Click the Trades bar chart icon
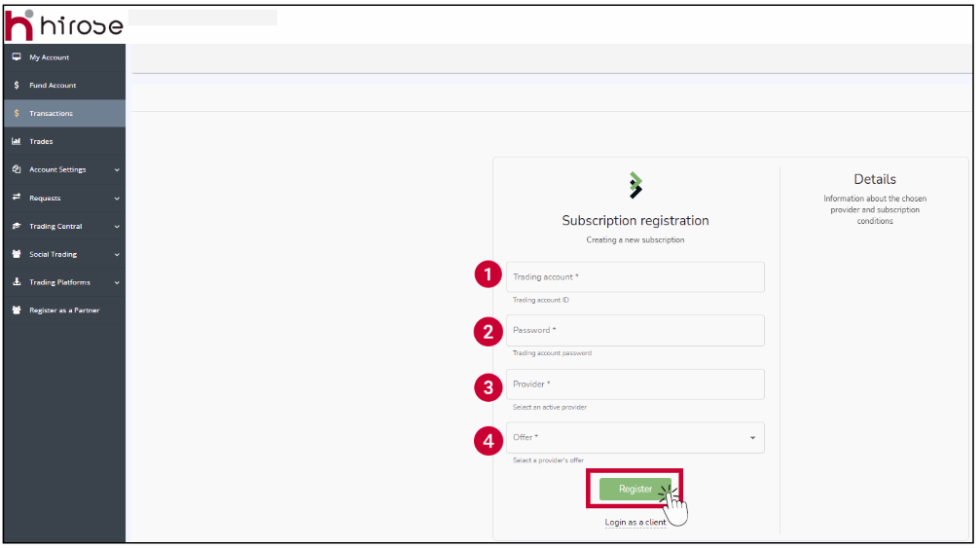This screenshot has width=980, height=548. pos(17,142)
